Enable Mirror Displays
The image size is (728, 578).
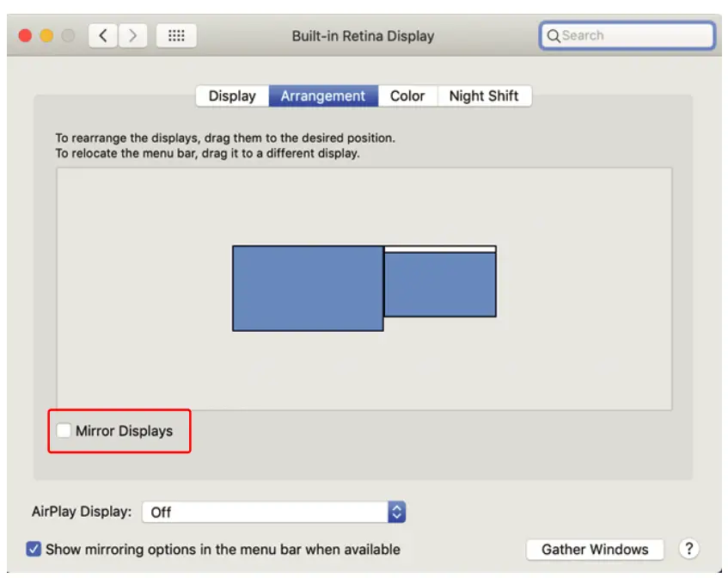[x=64, y=431]
